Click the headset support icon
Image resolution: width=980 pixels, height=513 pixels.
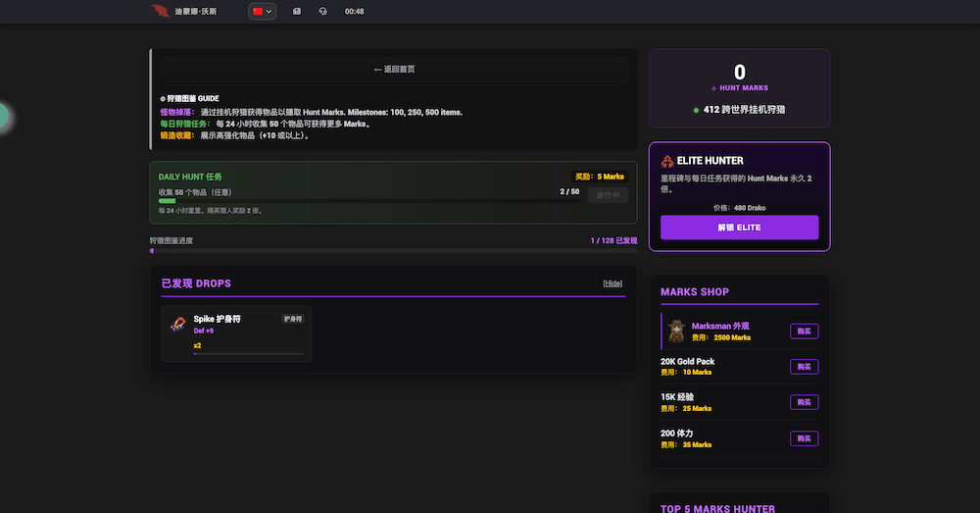pos(323,12)
